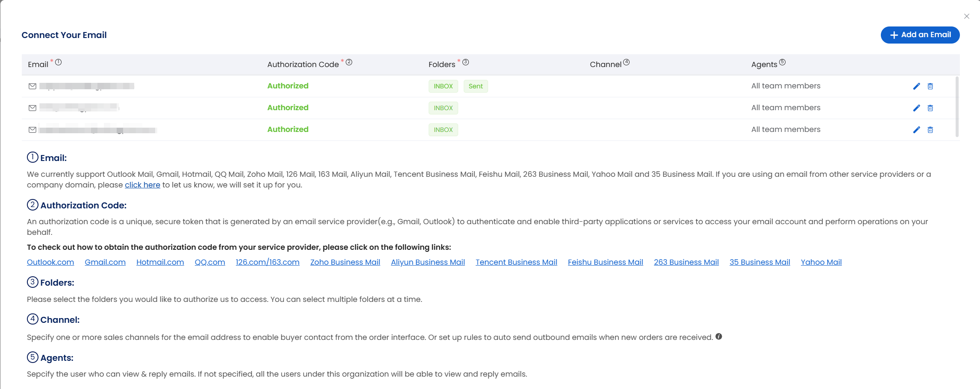This screenshot has height=389, width=980.
Task: Edit the third email row entry
Action: (x=916, y=130)
